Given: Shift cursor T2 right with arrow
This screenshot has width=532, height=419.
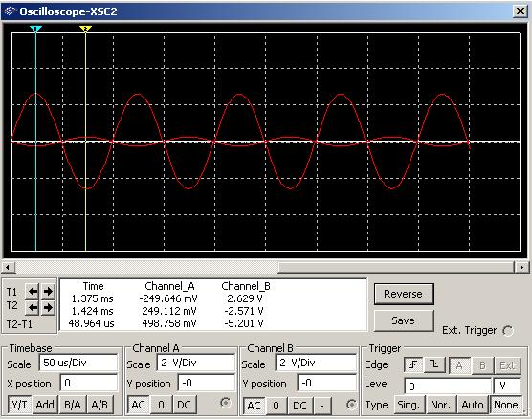Looking at the screenshot, I should coord(48,308).
